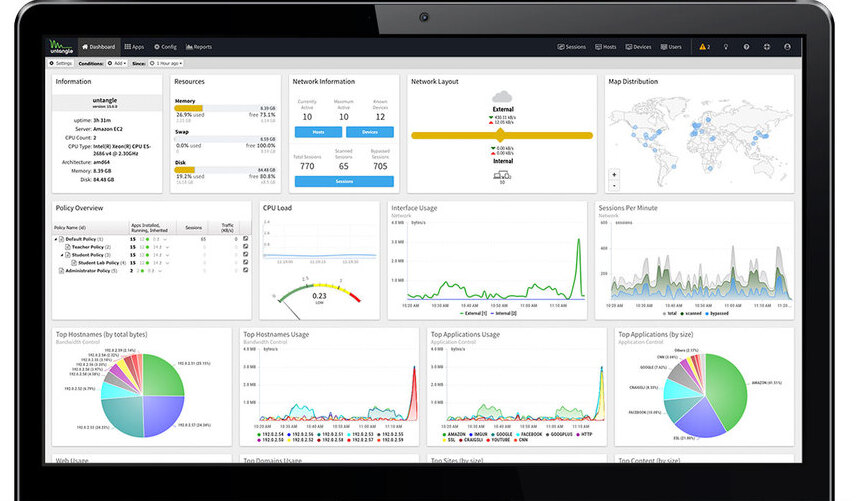Image resolution: width=863 pixels, height=501 pixels.
Task: Open dashboard Settings button
Action: (x=61, y=63)
